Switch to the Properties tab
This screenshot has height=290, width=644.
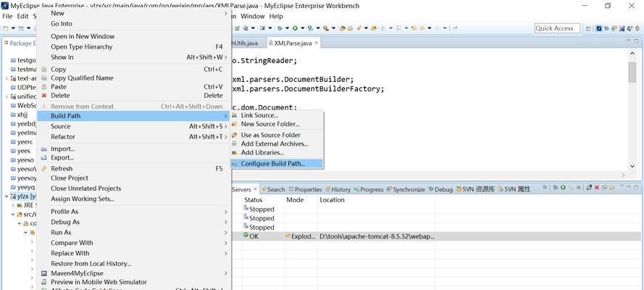pyautogui.click(x=305, y=189)
